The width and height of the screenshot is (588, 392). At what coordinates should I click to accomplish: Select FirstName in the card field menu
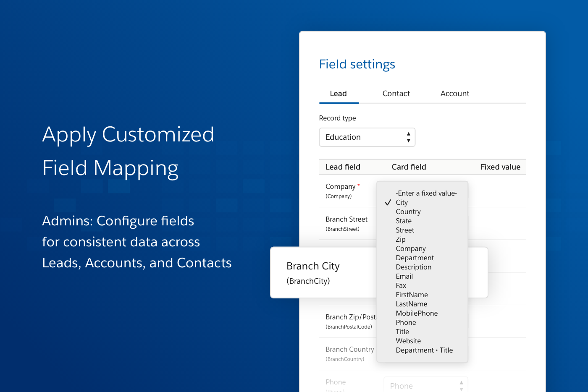tap(412, 295)
